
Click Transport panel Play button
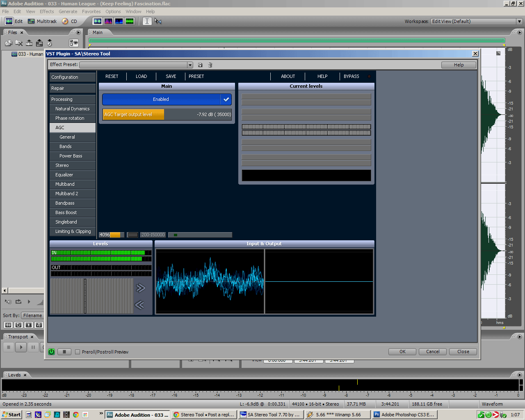coord(21,347)
